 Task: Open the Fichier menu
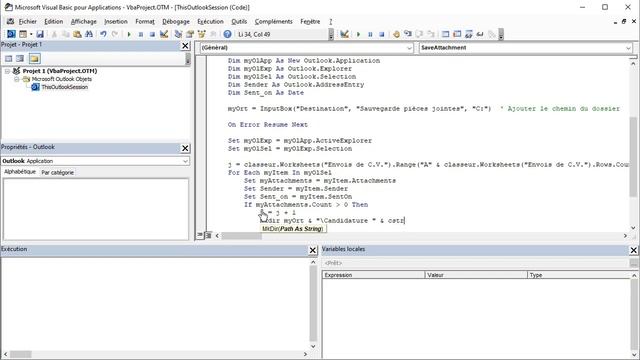27,22
